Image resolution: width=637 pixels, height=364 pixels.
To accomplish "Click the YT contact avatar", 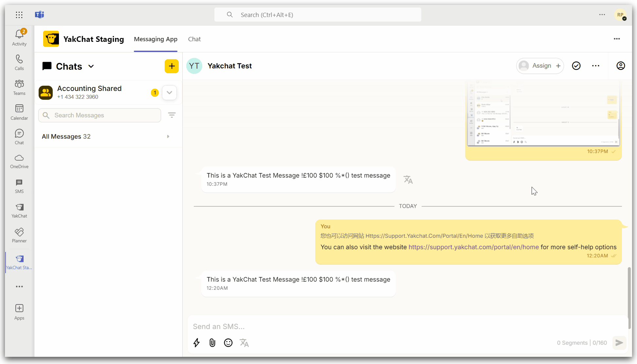I will click(x=194, y=66).
